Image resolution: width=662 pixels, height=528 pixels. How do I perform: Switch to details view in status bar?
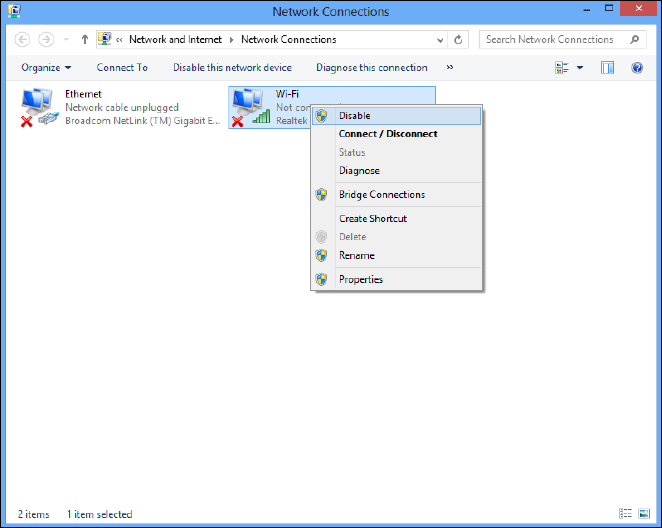[x=625, y=514]
